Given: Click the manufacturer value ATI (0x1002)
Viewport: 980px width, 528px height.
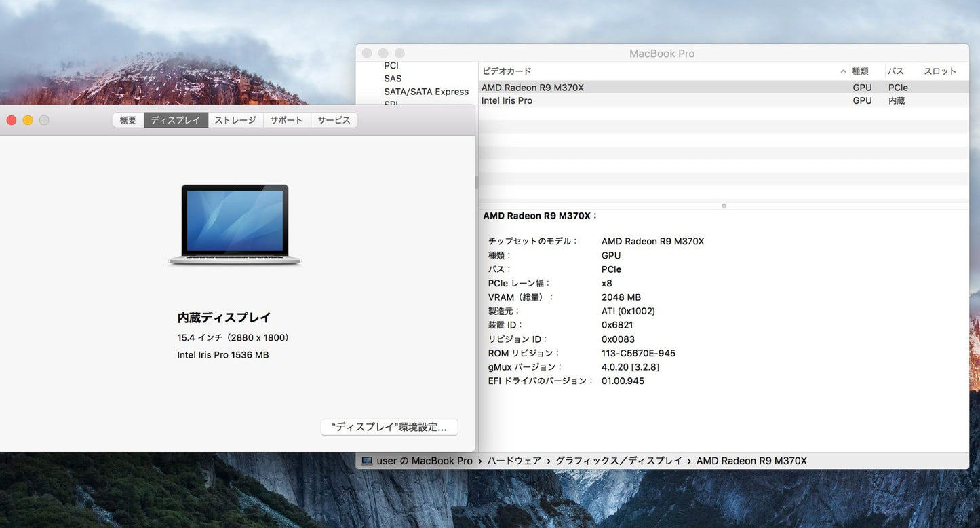Looking at the screenshot, I should tap(628, 312).
